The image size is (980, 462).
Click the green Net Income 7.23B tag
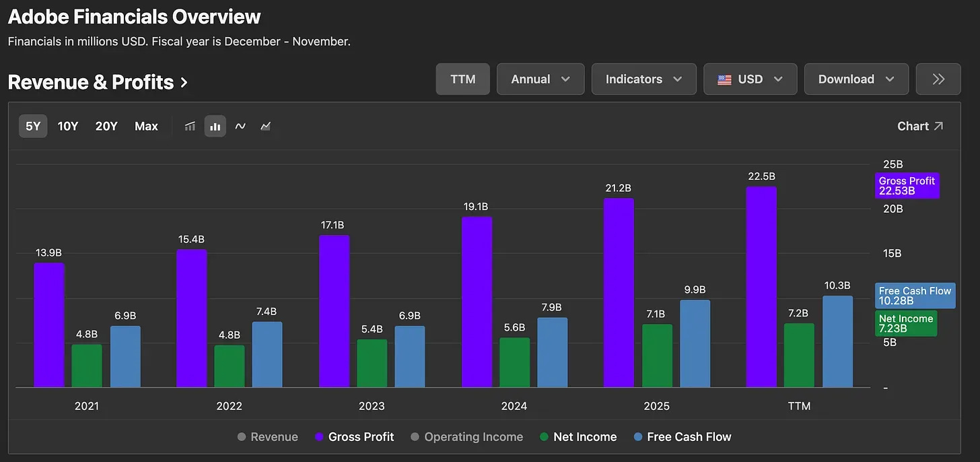[x=907, y=323]
